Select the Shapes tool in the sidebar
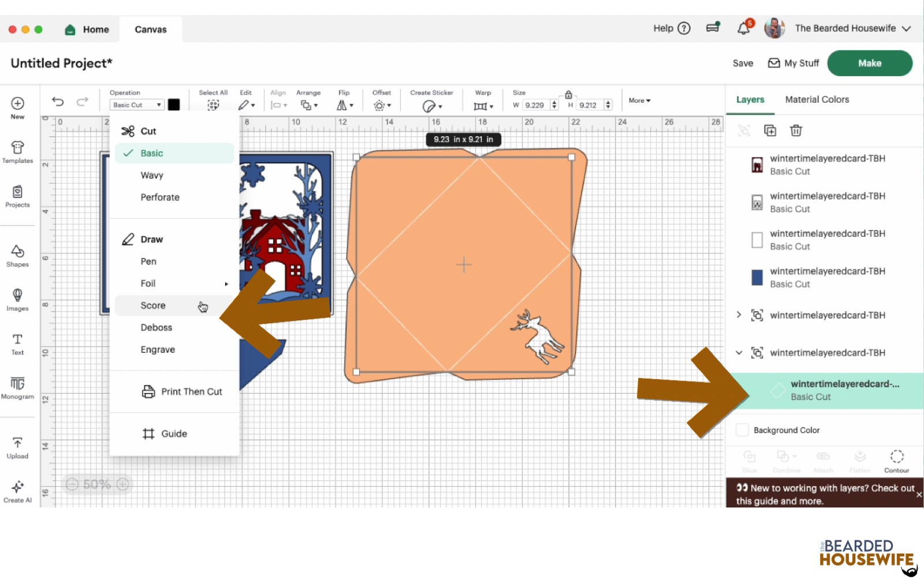Screen dimensions: 924x587 click(x=17, y=254)
